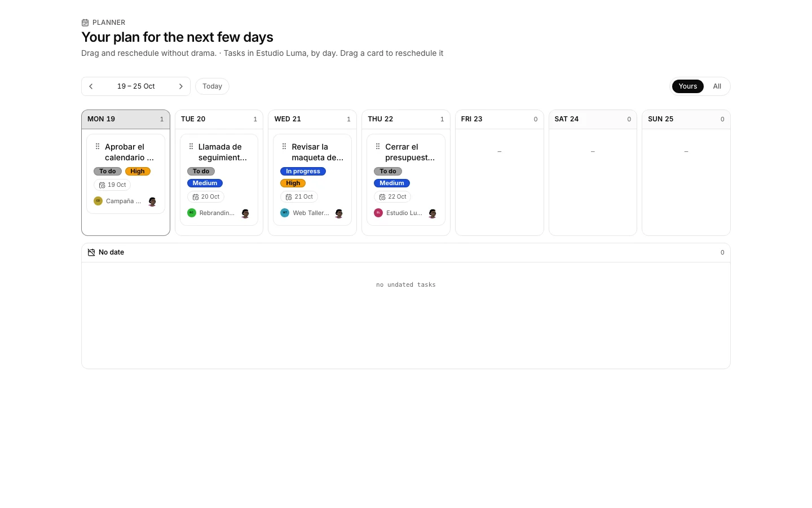Click the Medium badge on Llamada card
Viewport: 812px width, 508px height.
tap(205, 183)
